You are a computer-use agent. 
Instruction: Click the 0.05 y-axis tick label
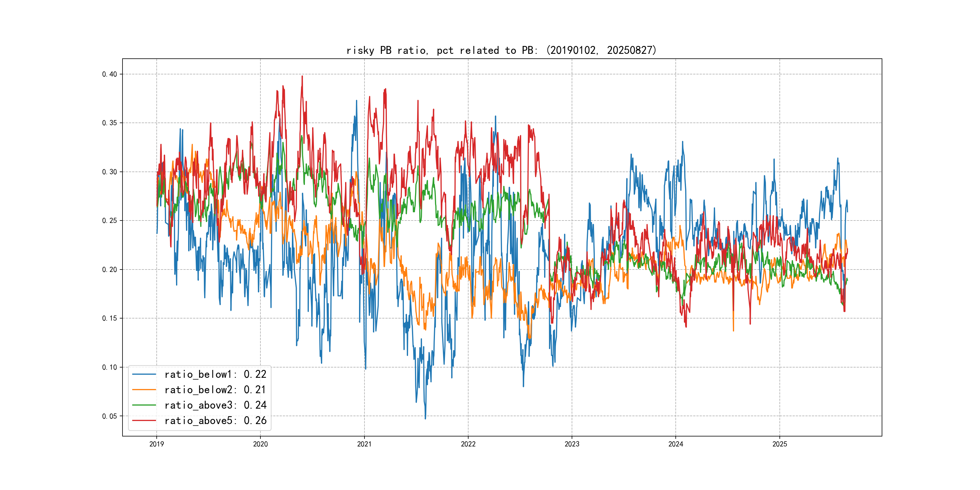pos(109,416)
